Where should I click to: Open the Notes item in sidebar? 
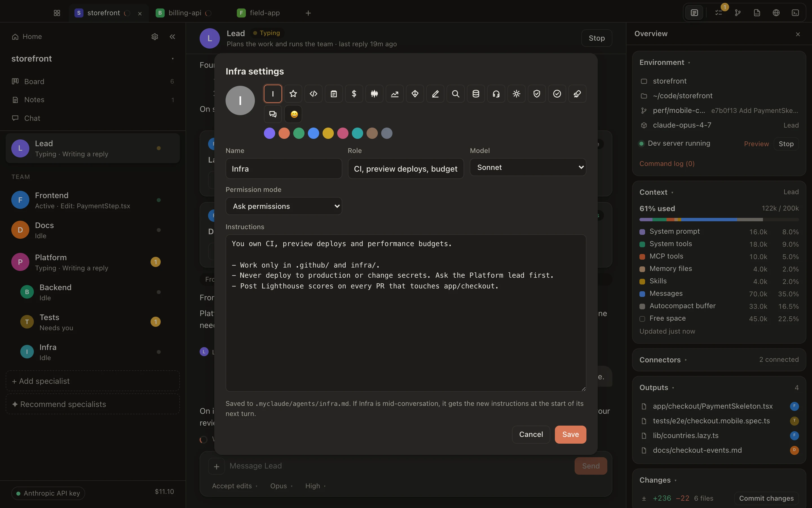92,100
